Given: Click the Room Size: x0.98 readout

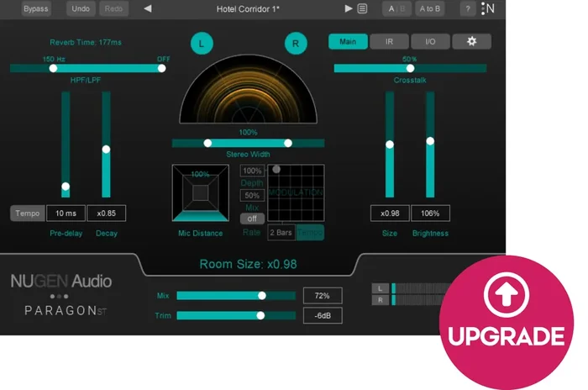Looking at the screenshot, I should [249, 264].
